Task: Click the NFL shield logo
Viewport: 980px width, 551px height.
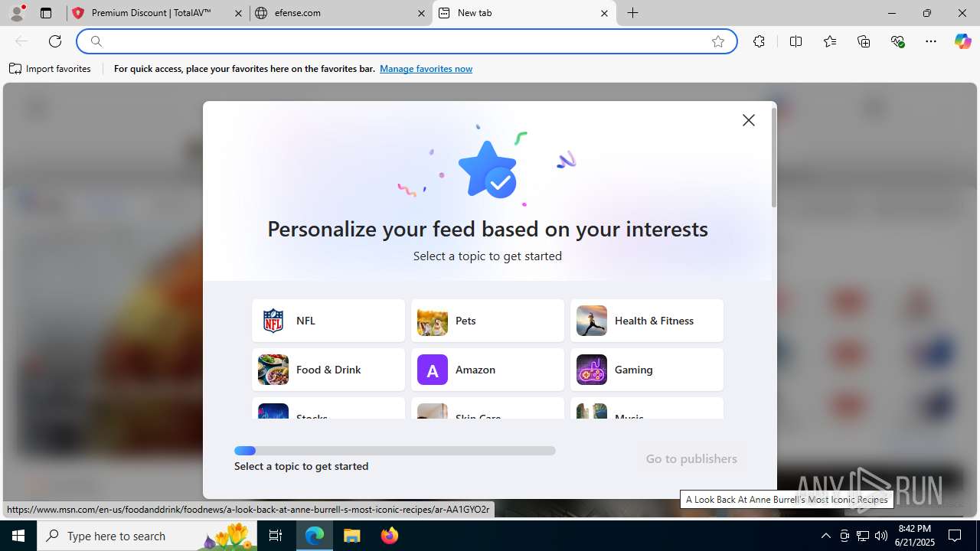Action: point(273,321)
